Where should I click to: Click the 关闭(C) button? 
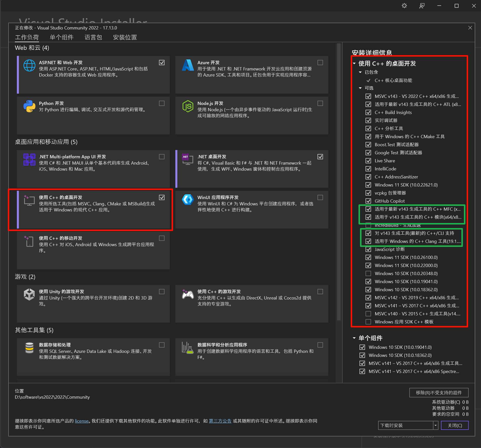coord(455,425)
